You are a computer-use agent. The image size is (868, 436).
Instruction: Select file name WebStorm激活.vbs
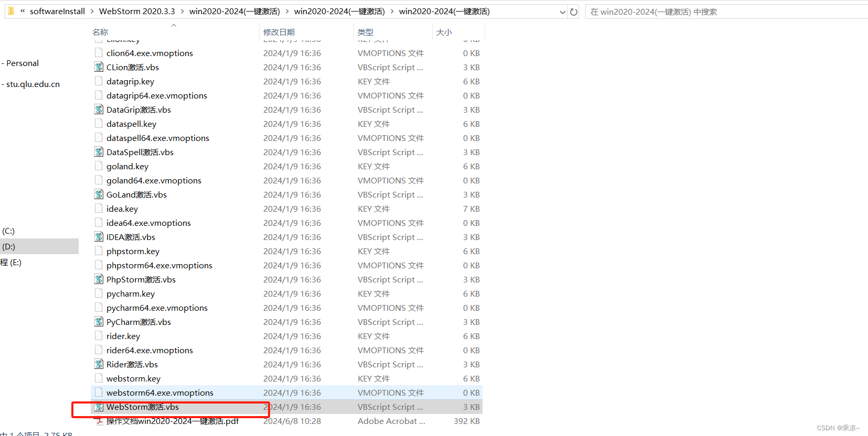143,407
